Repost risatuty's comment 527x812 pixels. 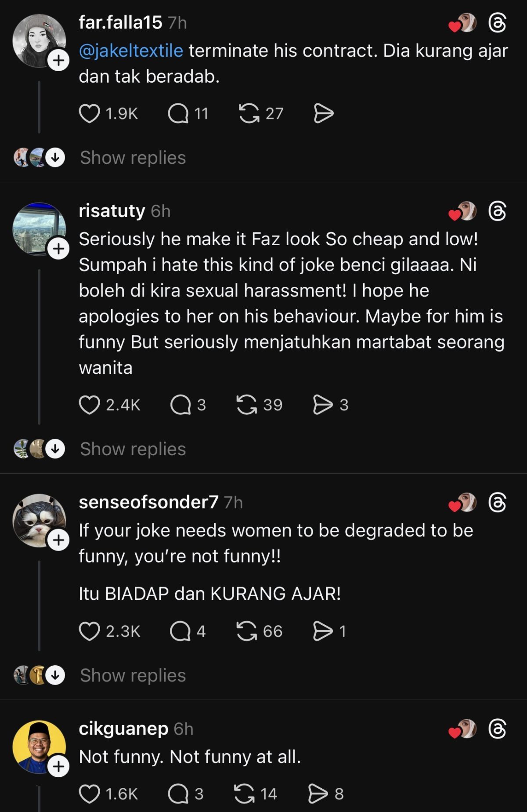246,405
